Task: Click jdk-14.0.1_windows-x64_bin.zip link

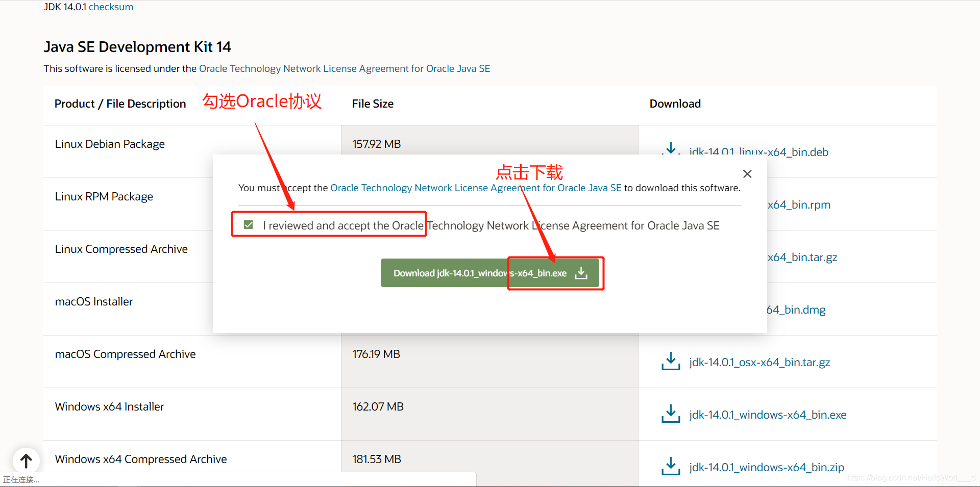Action: point(767,467)
